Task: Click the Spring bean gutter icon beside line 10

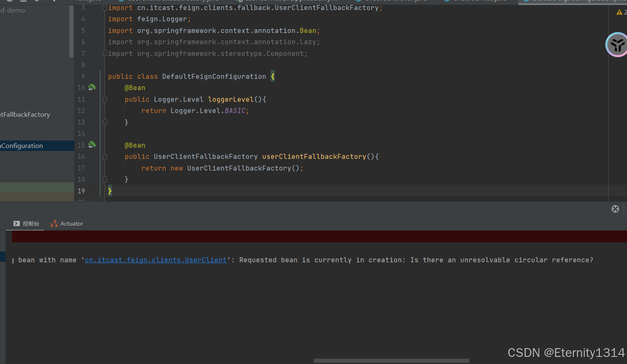Action: 92,87
